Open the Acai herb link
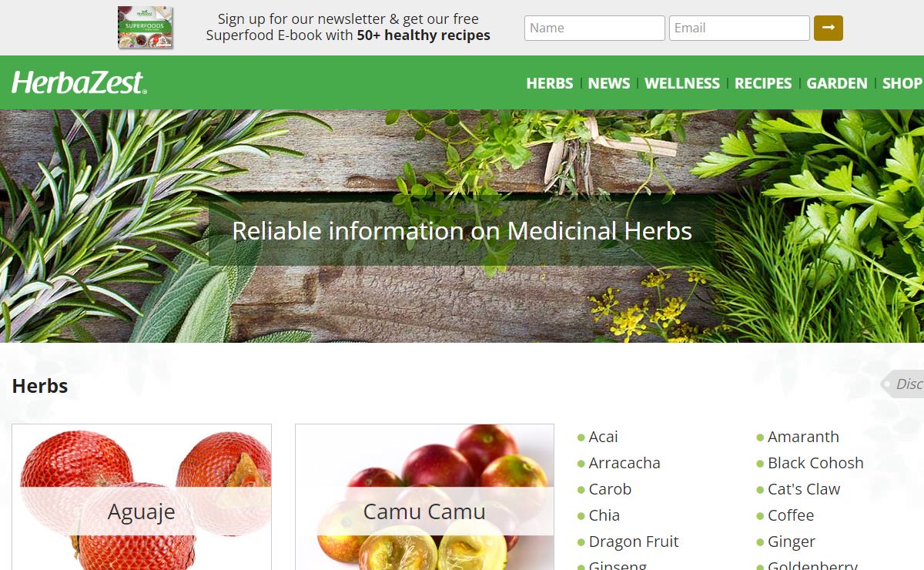This screenshot has width=924, height=570. pos(603,437)
